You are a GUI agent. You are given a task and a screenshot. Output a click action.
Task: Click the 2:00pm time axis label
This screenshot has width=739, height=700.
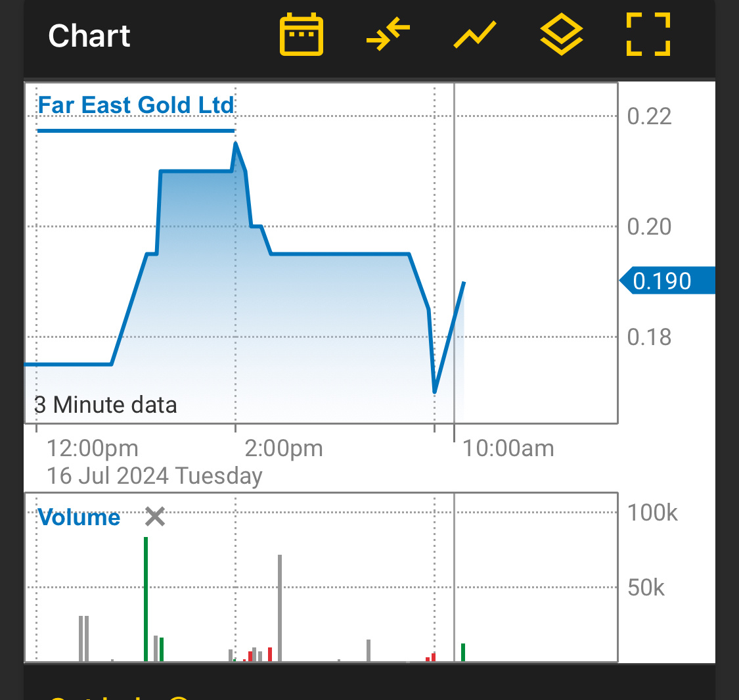coord(284,448)
